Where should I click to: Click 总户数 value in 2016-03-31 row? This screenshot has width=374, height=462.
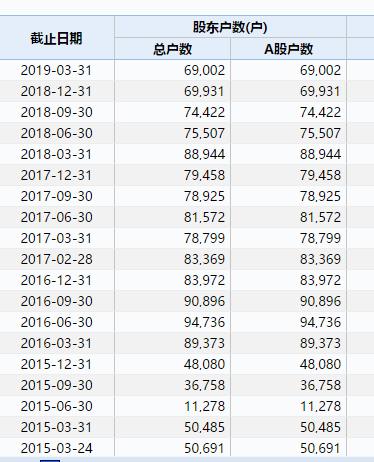coord(204,343)
